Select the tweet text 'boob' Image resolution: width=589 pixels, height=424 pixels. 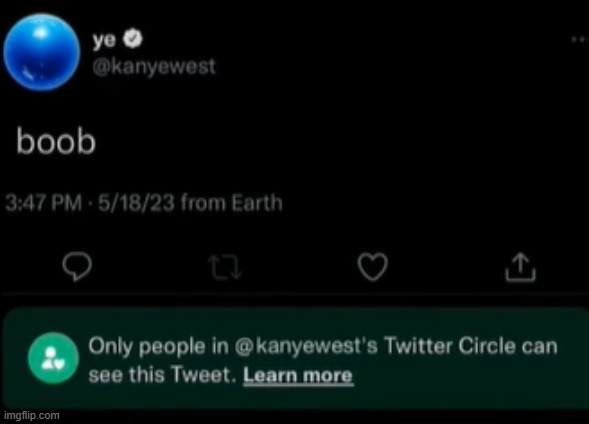[x=56, y=141]
